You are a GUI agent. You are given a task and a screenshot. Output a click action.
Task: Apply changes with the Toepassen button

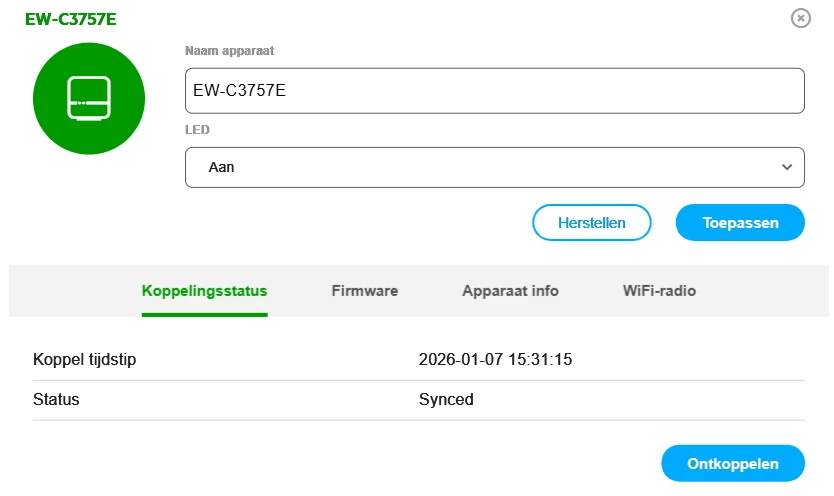pos(740,223)
